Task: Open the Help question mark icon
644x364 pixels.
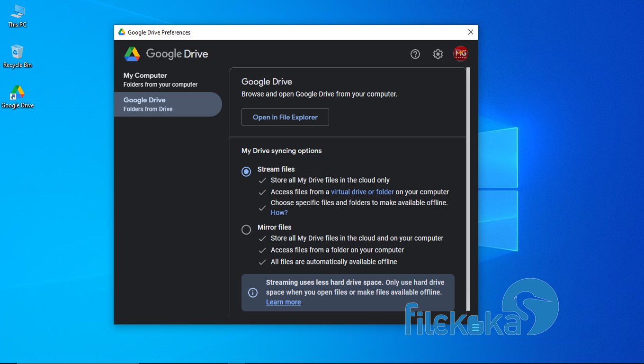Action: pos(415,54)
